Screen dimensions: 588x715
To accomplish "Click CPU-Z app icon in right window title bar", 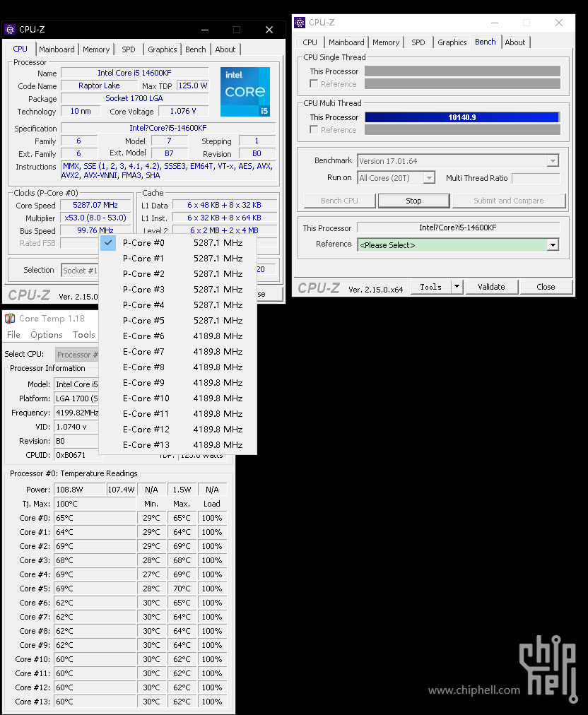I will 300,23.
